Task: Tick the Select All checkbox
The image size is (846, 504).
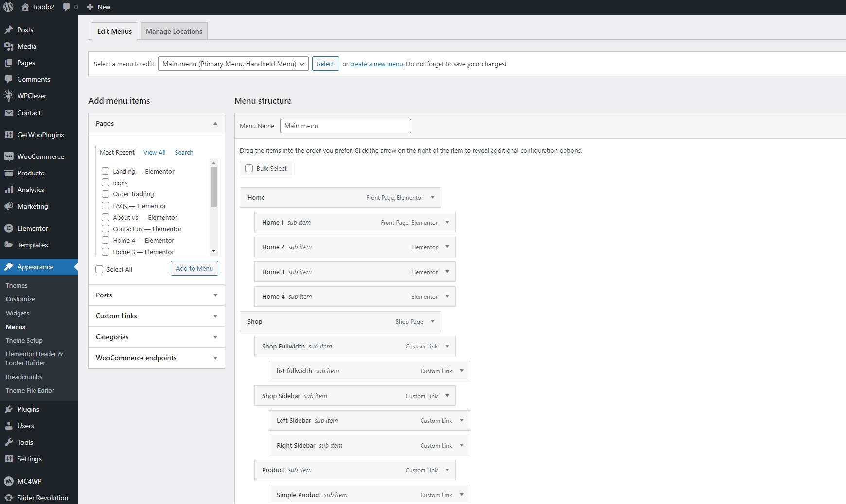Action: click(x=100, y=269)
